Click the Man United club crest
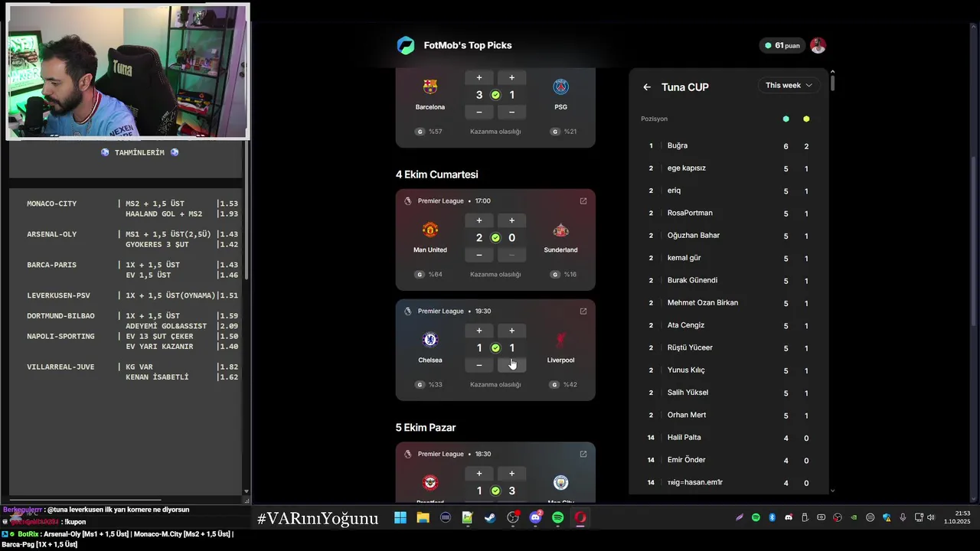Screen dimensions: 980x551 430,230
